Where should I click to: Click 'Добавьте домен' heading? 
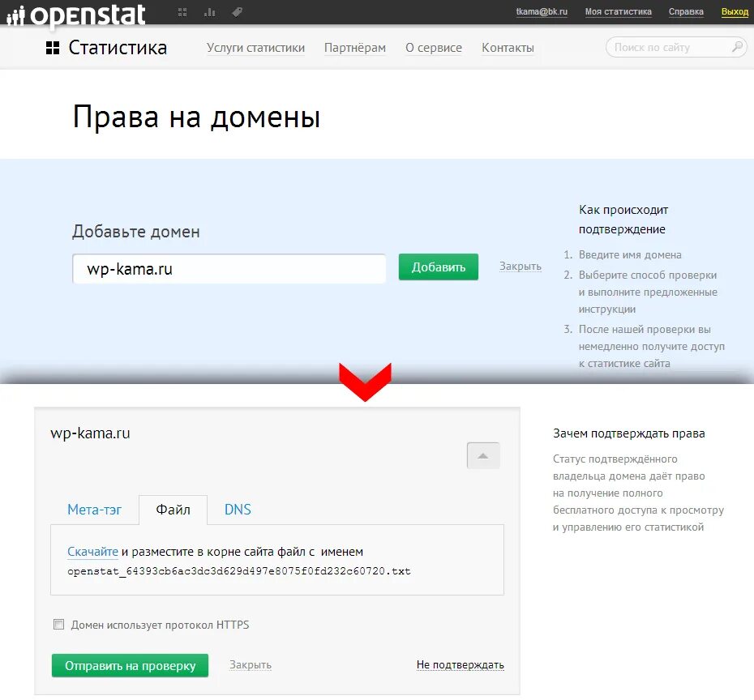136,232
